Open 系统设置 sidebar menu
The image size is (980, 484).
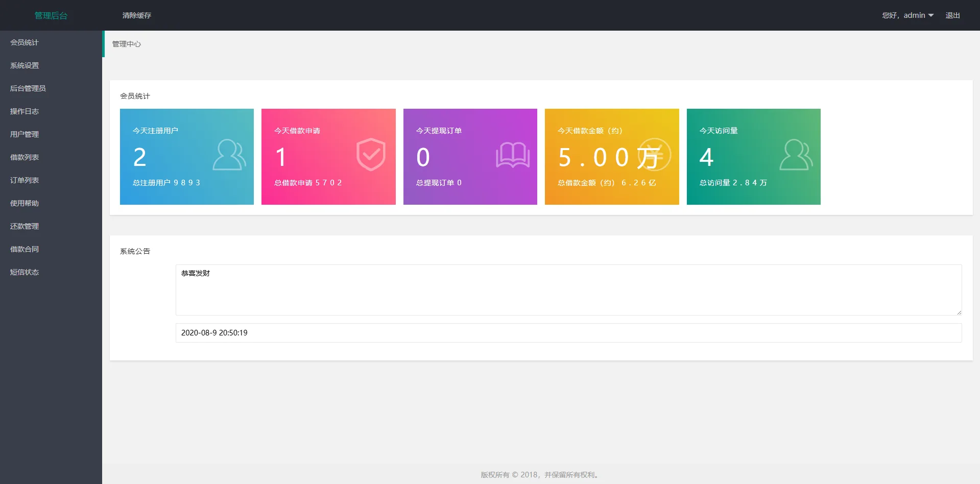click(25, 65)
